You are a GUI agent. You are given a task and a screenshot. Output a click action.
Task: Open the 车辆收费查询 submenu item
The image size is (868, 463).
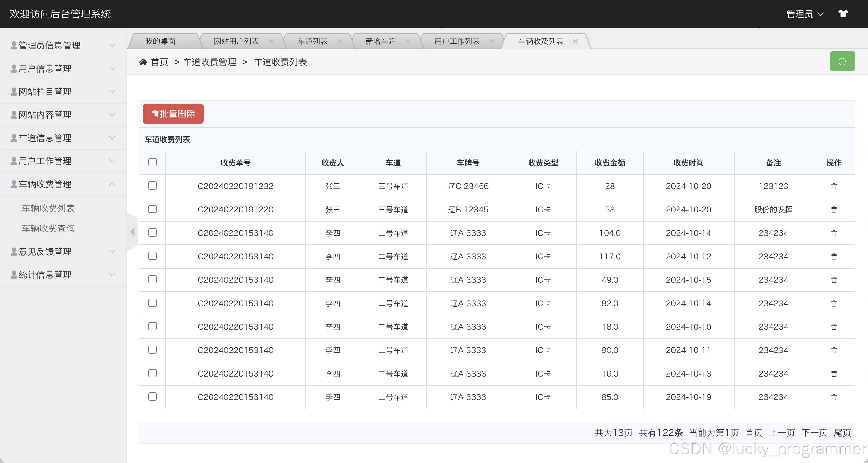pos(48,229)
